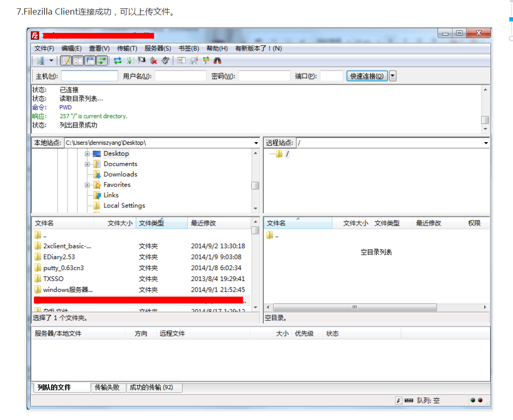Focus the 密码(W) password field

point(264,76)
